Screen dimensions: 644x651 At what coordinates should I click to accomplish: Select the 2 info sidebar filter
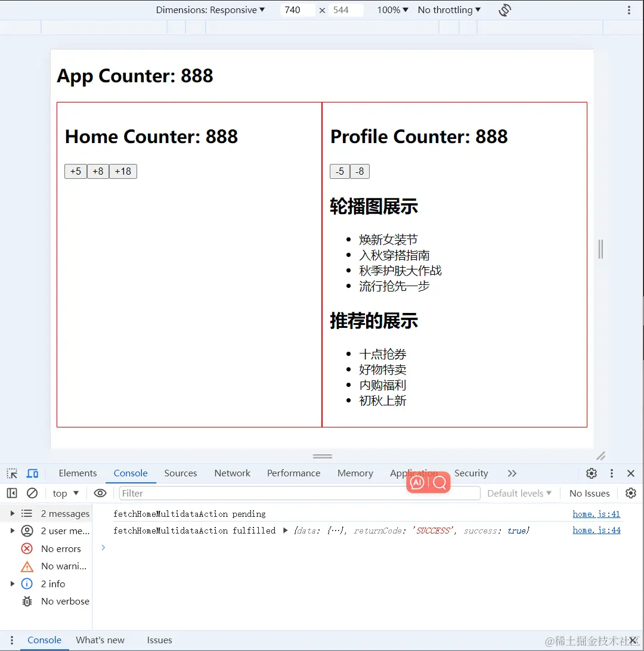click(x=43, y=584)
